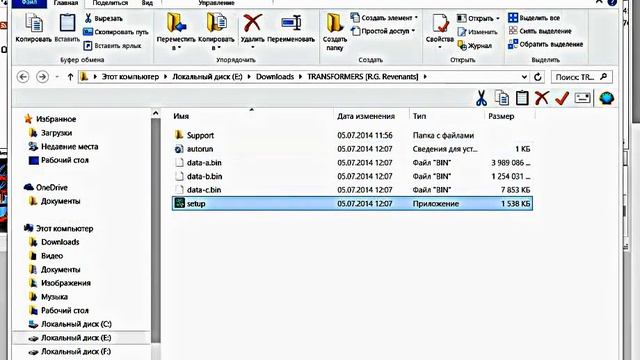This screenshot has height=360, width=640.
Task: Click the navigation pane scroll-up arrow
Action: 155,113
